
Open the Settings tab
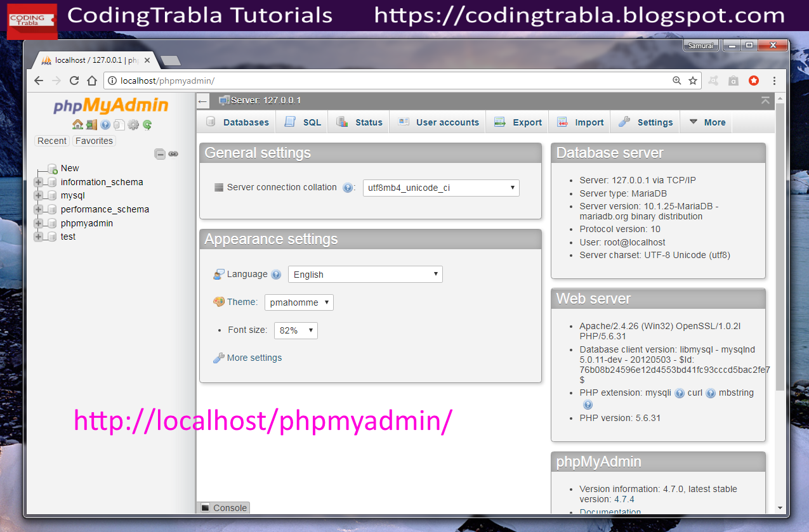pos(645,122)
